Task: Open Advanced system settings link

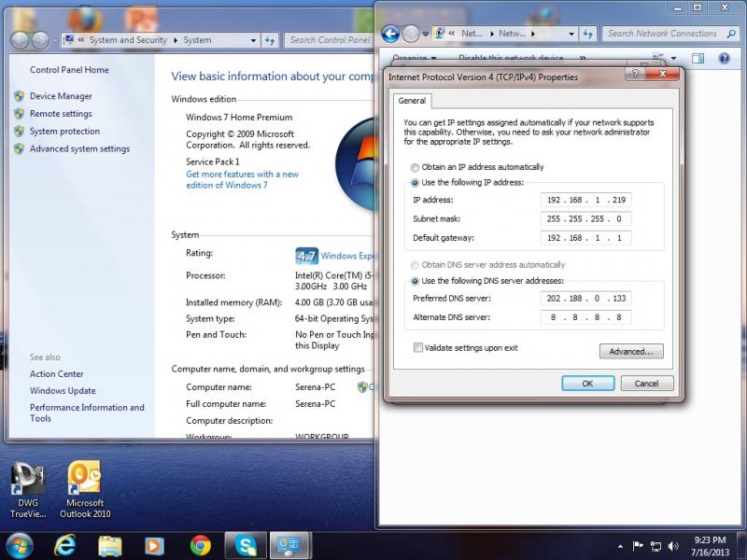Action: point(79,149)
